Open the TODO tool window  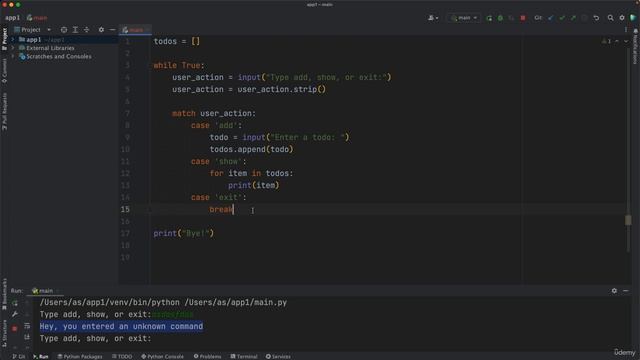[x=122, y=356]
